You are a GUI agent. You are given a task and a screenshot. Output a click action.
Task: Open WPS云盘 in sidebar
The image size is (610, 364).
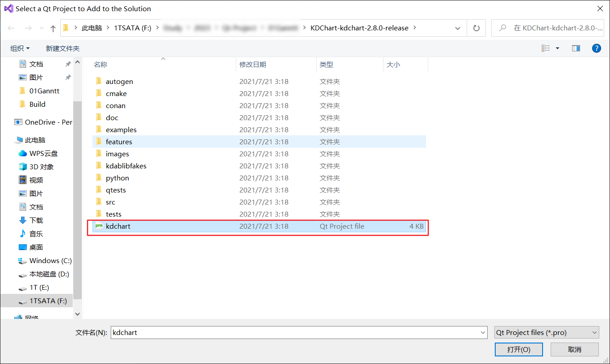coord(43,153)
